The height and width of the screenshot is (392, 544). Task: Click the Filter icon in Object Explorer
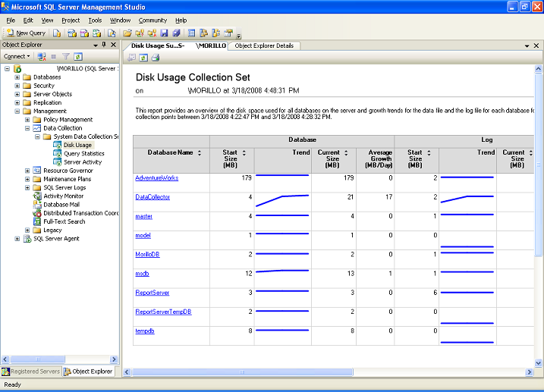coord(65,57)
